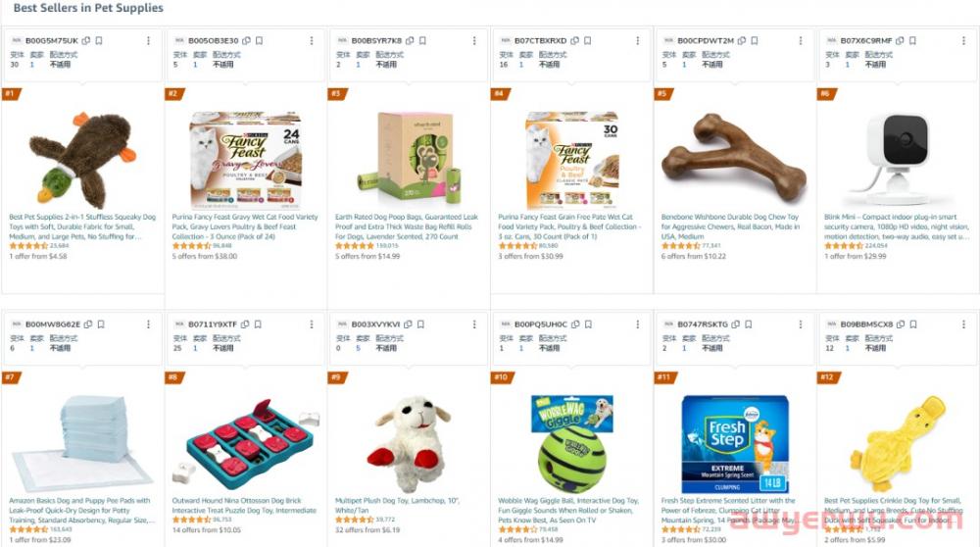Click the Fancy Feast 24 cans product image
The height and width of the screenshot is (547, 980).
246,160
